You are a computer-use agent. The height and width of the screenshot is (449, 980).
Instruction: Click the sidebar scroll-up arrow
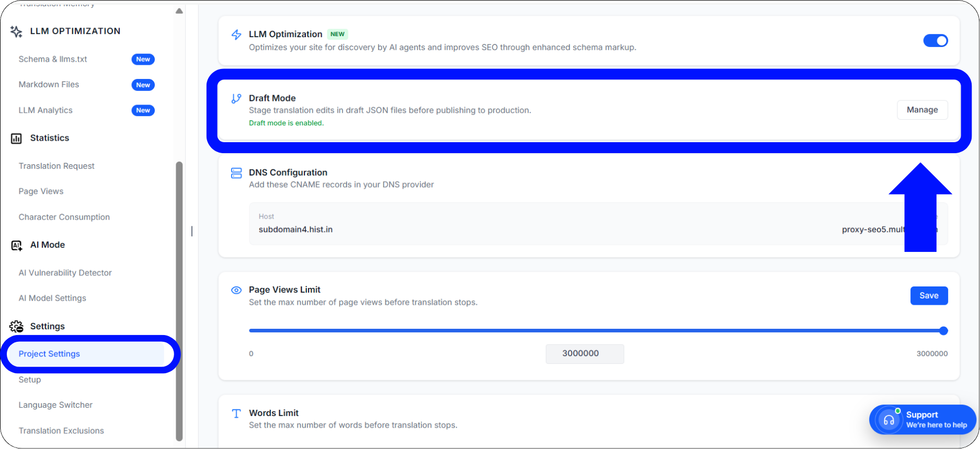pos(179,11)
